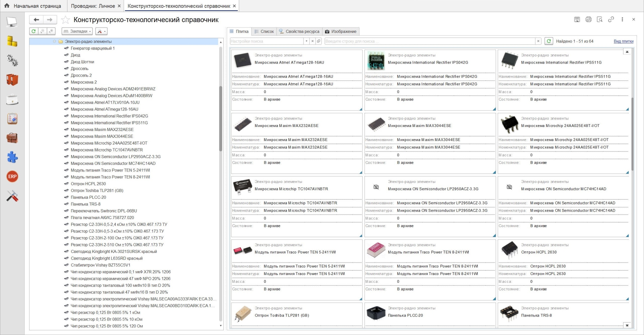Viewport: 644px width, 335px height.
Task: Expand the TEN 5-2411WI tile corner triangle
Action: tap(361, 299)
